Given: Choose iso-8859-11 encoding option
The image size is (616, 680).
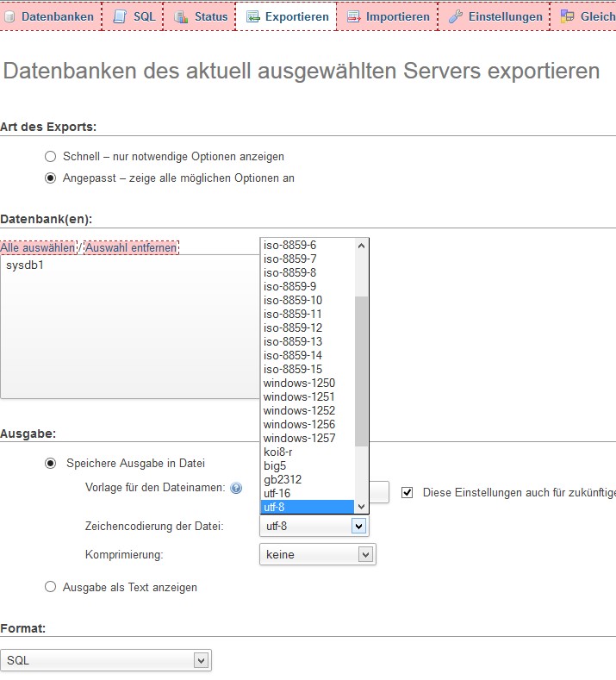Looking at the screenshot, I should click(308, 315).
